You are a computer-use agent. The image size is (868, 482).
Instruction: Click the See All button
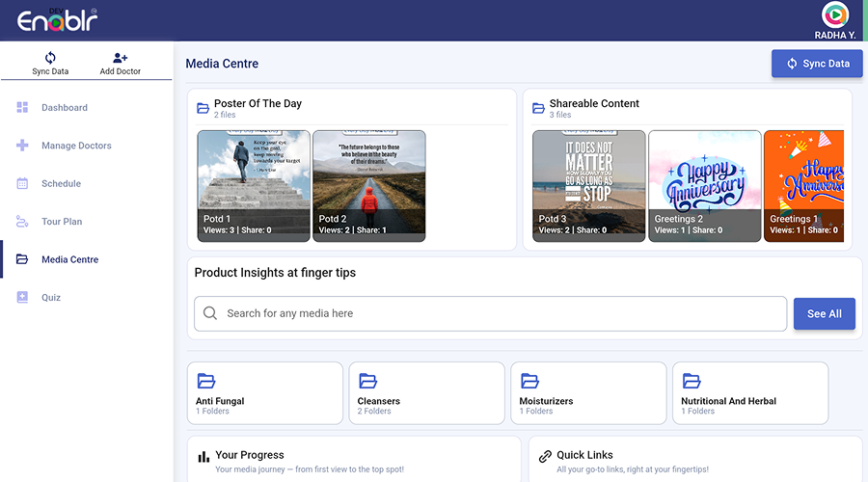(824, 313)
